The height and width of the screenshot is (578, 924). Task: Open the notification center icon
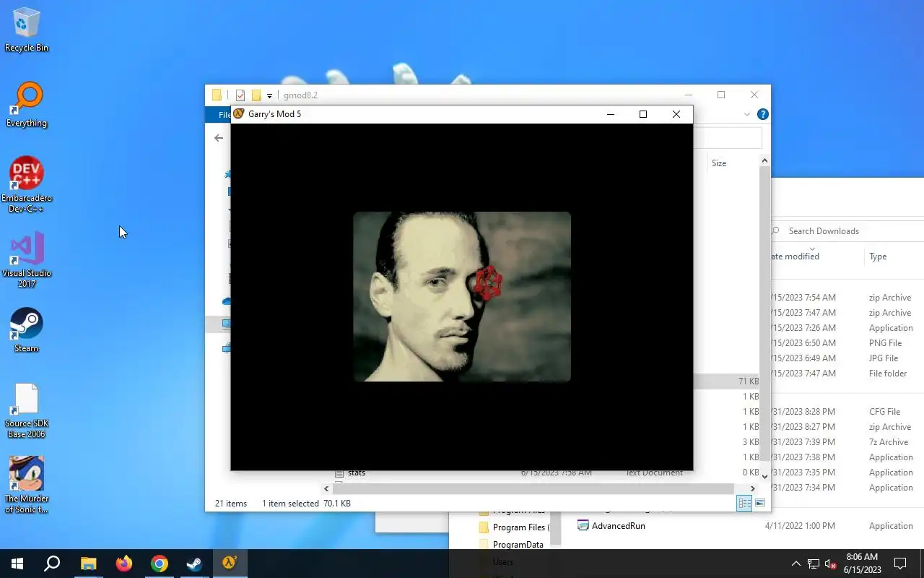[900, 564]
